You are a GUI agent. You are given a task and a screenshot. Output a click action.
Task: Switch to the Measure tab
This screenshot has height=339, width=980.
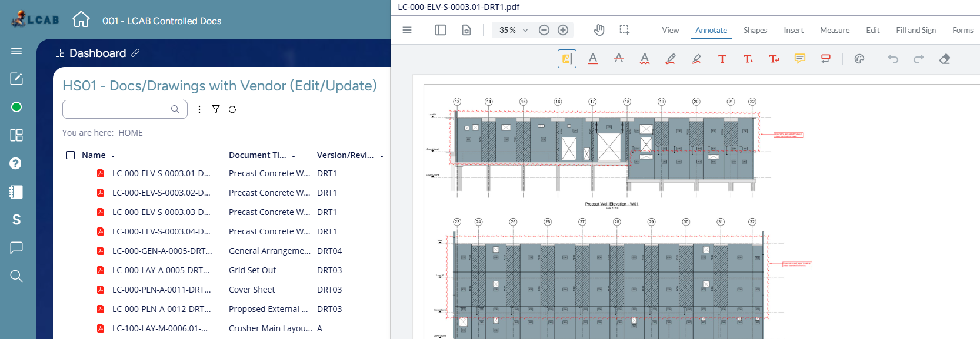click(x=835, y=30)
